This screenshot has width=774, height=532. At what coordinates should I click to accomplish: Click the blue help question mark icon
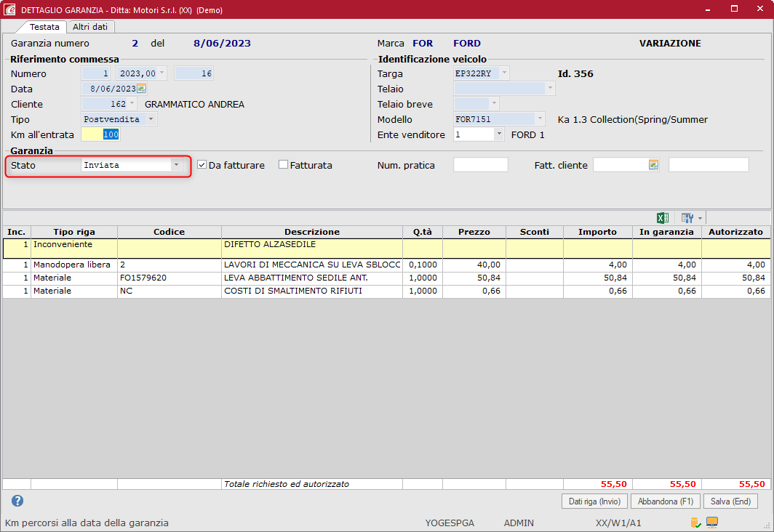point(17,501)
